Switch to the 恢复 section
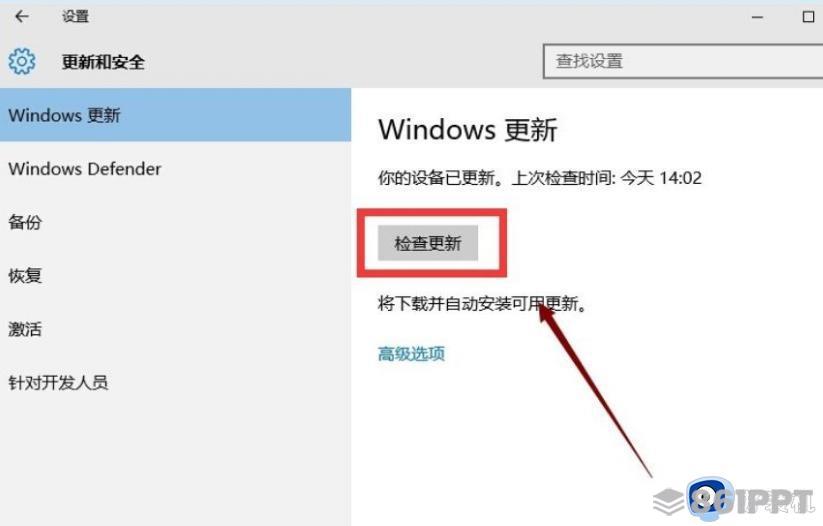 pos(175,276)
